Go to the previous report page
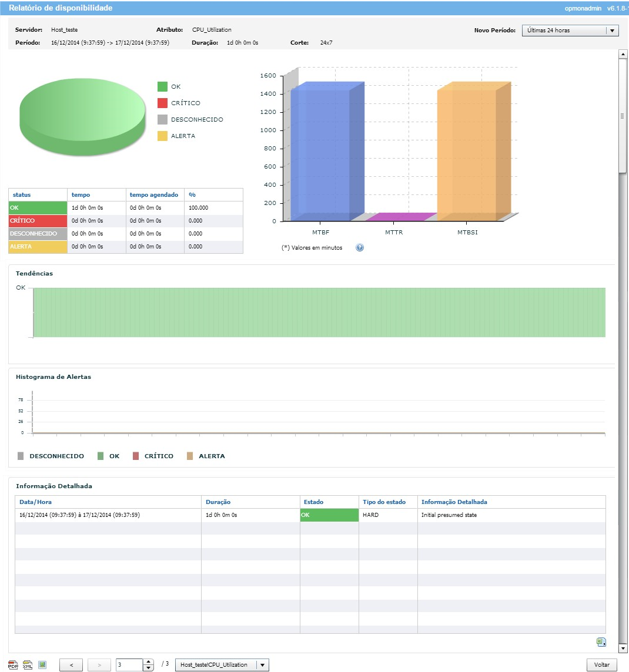The image size is (629, 672). pos(71,665)
